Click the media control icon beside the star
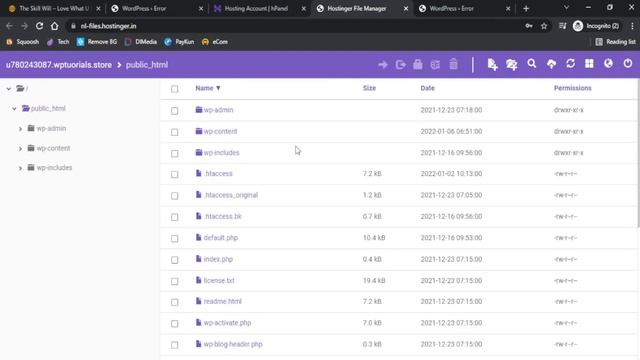The width and height of the screenshot is (640, 360). pos(562,26)
